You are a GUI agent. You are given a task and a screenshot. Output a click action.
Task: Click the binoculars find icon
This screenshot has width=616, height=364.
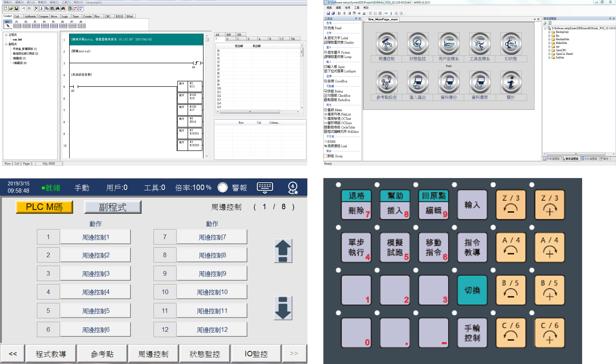(58, 9)
